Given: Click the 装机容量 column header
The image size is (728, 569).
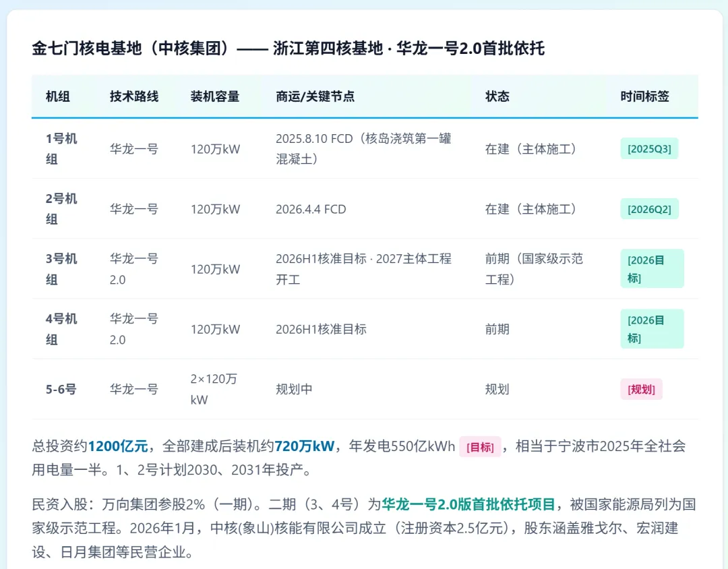Looking at the screenshot, I should [215, 96].
